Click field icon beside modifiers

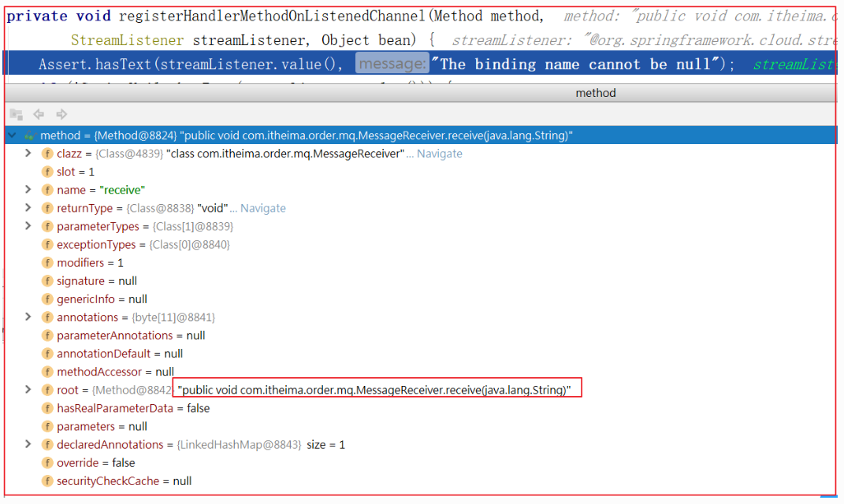coord(47,262)
